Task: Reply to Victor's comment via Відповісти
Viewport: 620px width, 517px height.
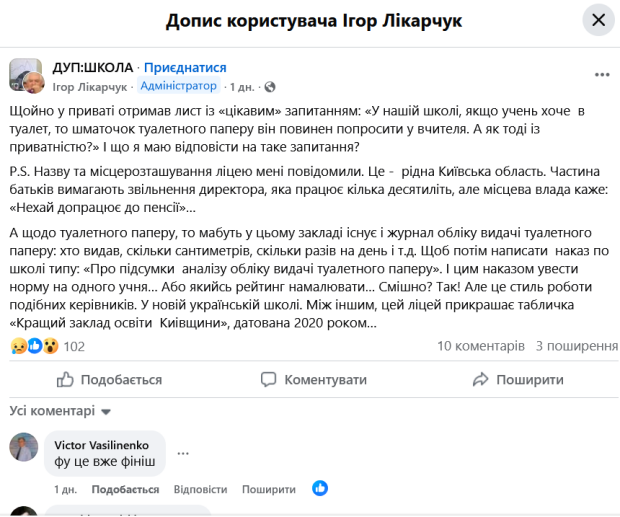Action: tap(200, 489)
